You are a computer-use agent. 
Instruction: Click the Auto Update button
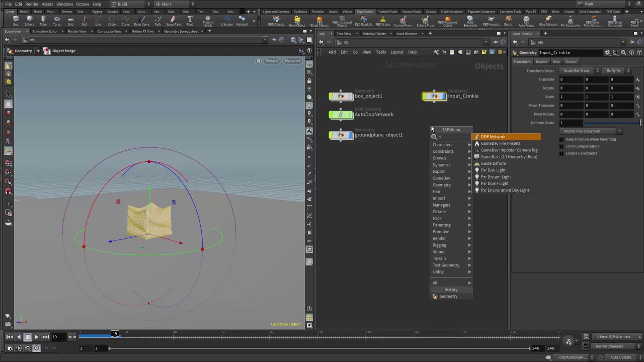(621, 357)
